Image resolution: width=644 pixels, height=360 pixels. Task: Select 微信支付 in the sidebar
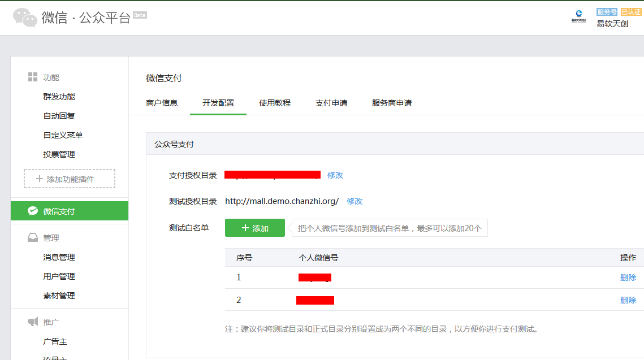[70, 211]
